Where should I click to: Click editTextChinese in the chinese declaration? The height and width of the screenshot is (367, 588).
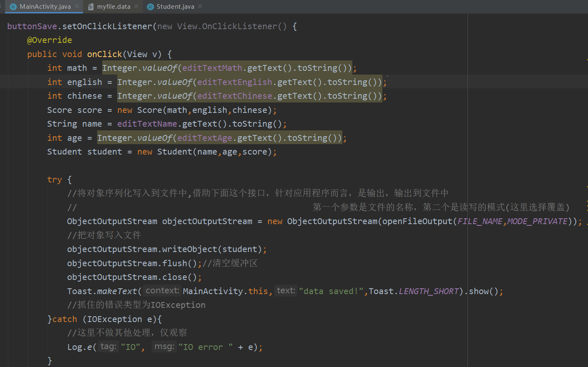[235, 96]
